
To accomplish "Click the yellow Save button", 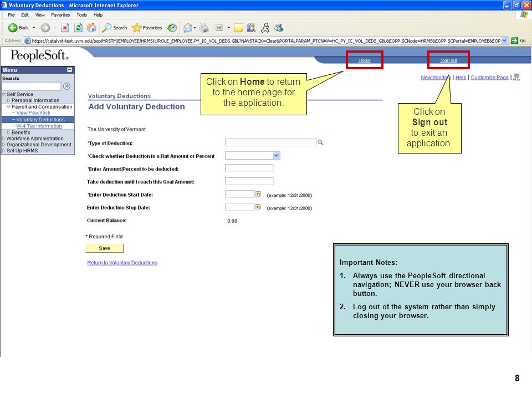I will click(x=105, y=248).
